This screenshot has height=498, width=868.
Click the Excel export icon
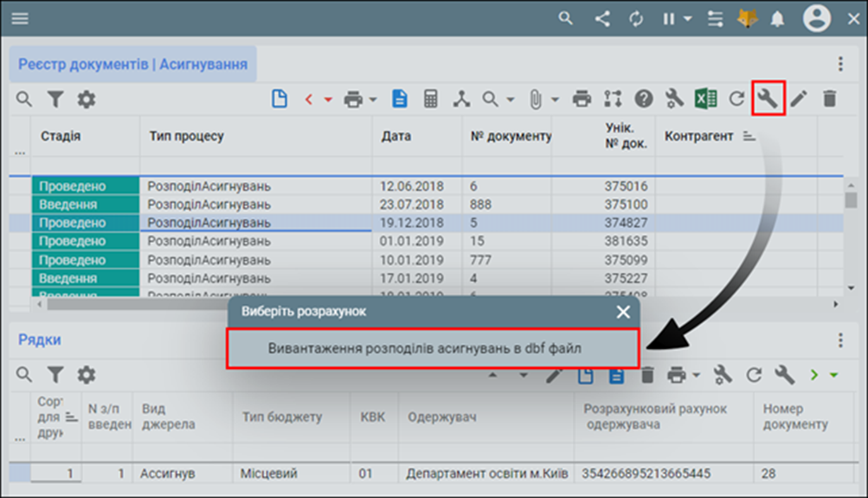pyautogui.click(x=705, y=100)
